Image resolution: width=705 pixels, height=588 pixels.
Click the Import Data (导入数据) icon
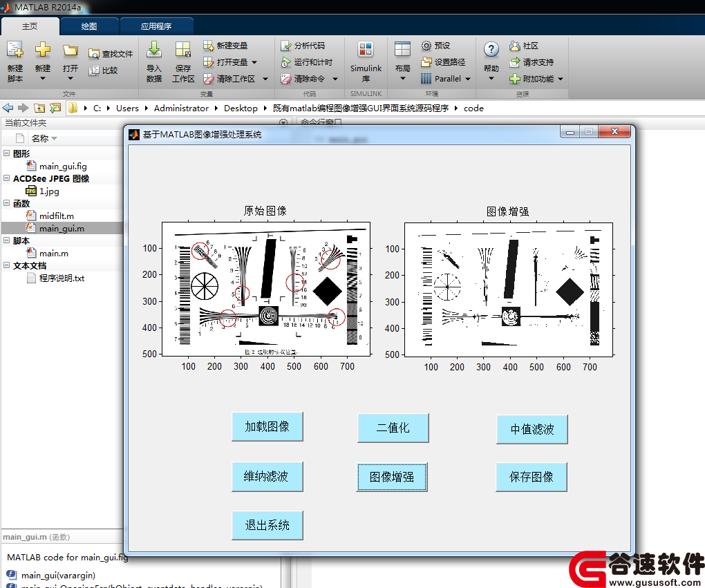tap(153, 50)
